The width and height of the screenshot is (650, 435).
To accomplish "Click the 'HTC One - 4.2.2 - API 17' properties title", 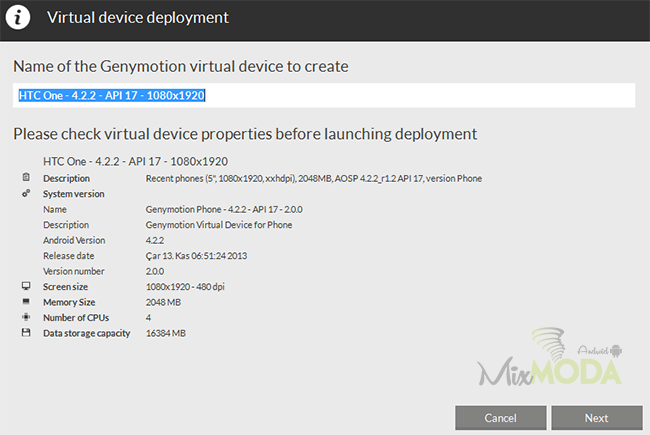I will [x=136, y=161].
